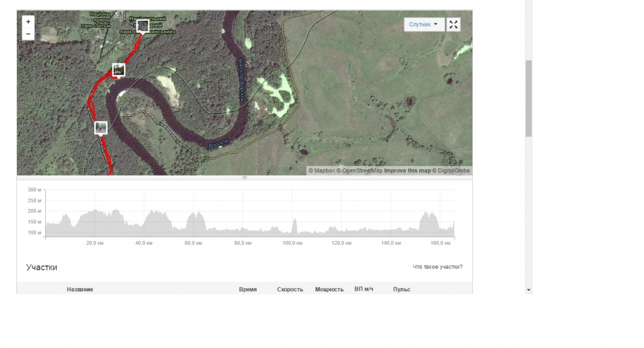Image resolution: width=644 pixels, height=348 pixels.
Task: Zoom in the map with plus button
Action: click(28, 21)
